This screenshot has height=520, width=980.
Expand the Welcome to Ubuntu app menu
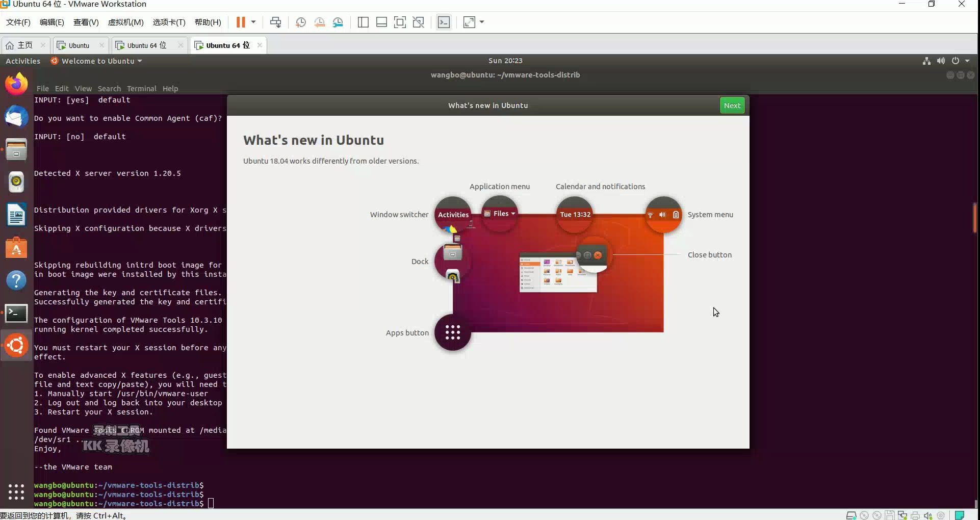pyautogui.click(x=97, y=61)
